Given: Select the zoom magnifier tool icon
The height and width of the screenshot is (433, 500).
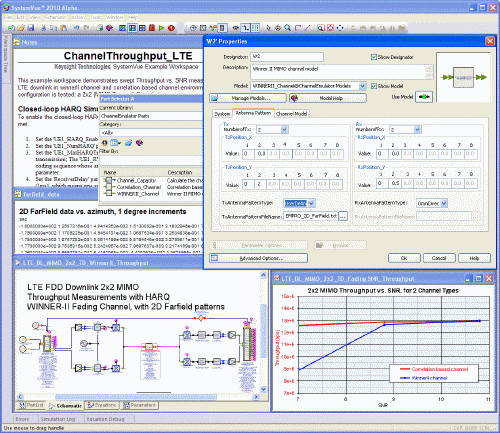Looking at the screenshot, I should 287,28.
